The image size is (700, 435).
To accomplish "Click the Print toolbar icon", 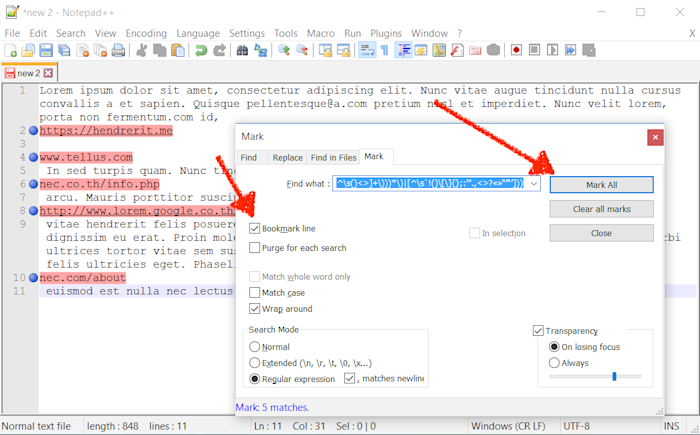I will (118, 50).
